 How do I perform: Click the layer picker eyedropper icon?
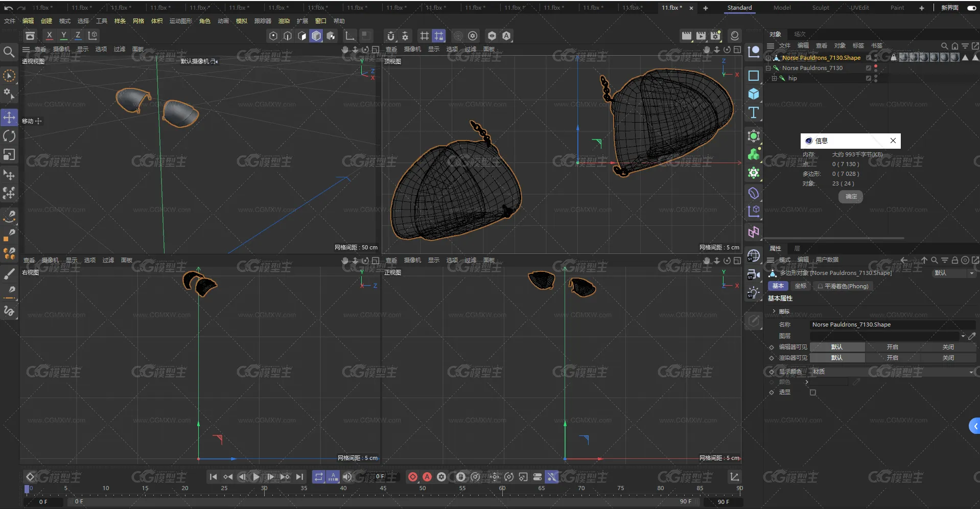coord(972,336)
